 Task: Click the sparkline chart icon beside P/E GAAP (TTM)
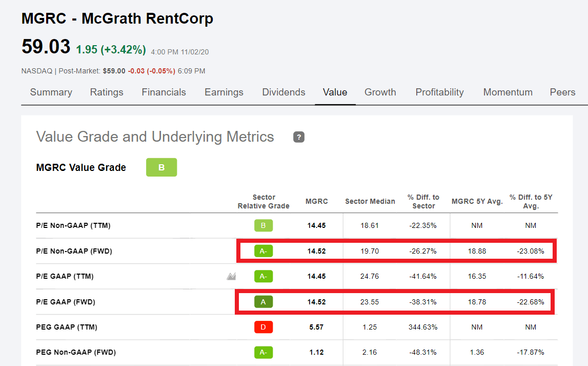[231, 276]
